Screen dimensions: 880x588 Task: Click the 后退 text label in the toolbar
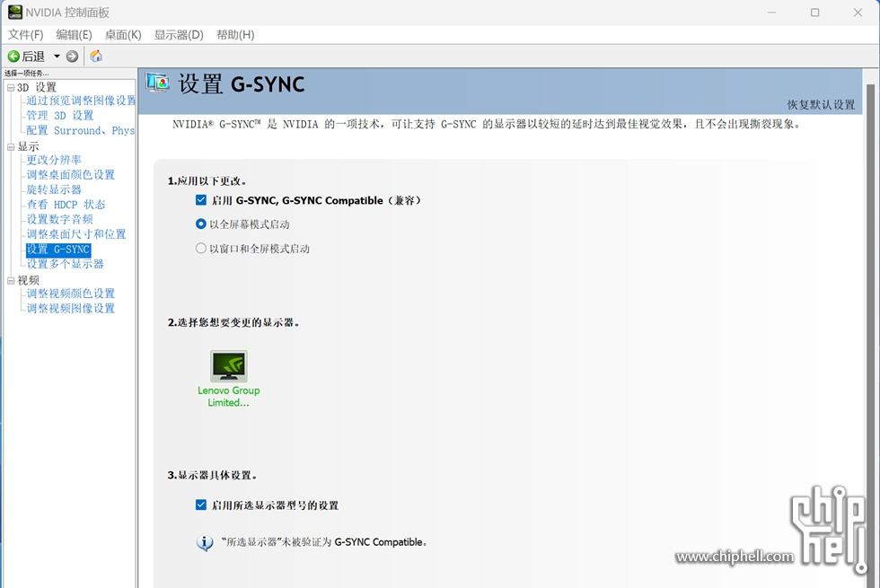(33, 56)
